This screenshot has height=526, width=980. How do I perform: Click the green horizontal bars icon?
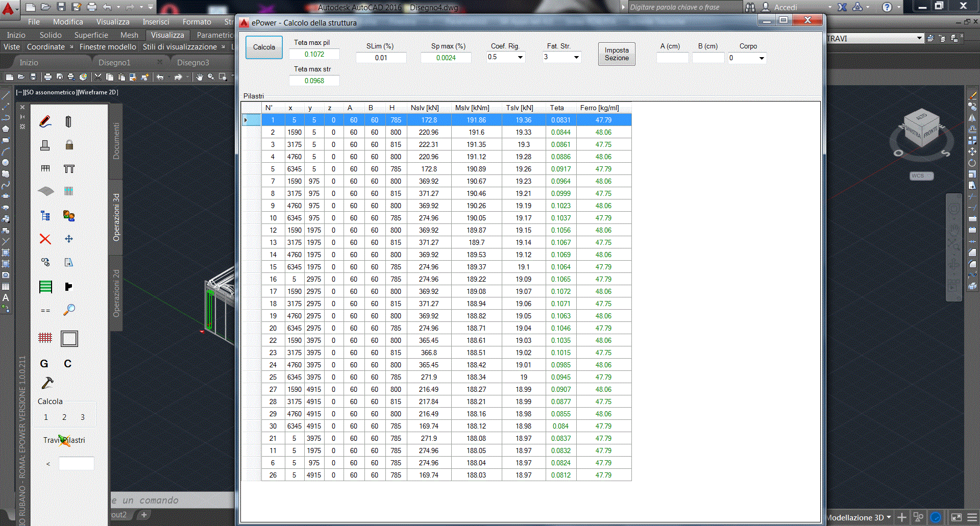click(x=45, y=287)
